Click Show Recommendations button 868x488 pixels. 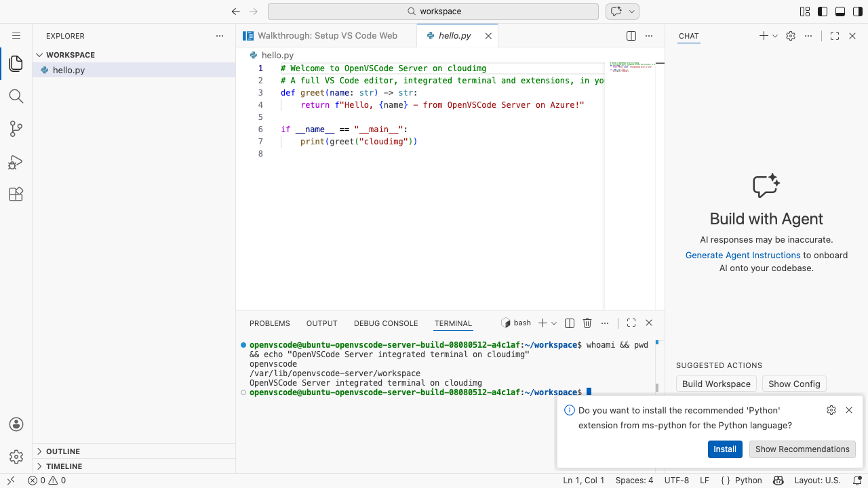[x=802, y=449]
